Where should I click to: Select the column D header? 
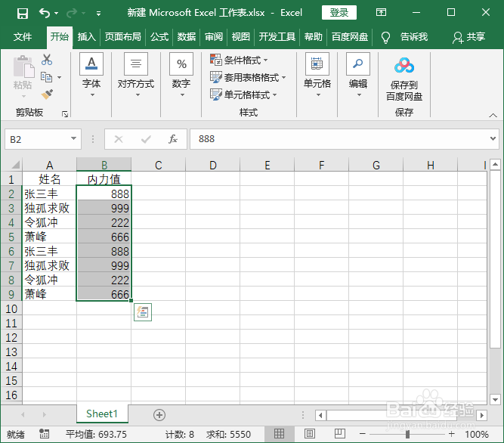212,165
